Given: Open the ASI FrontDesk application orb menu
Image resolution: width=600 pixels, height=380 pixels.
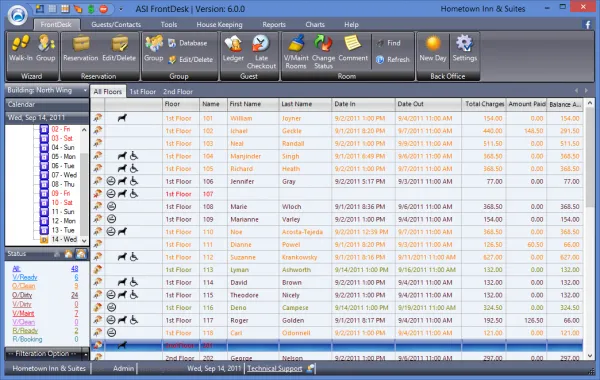Looking at the screenshot, I should coord(17,15).
